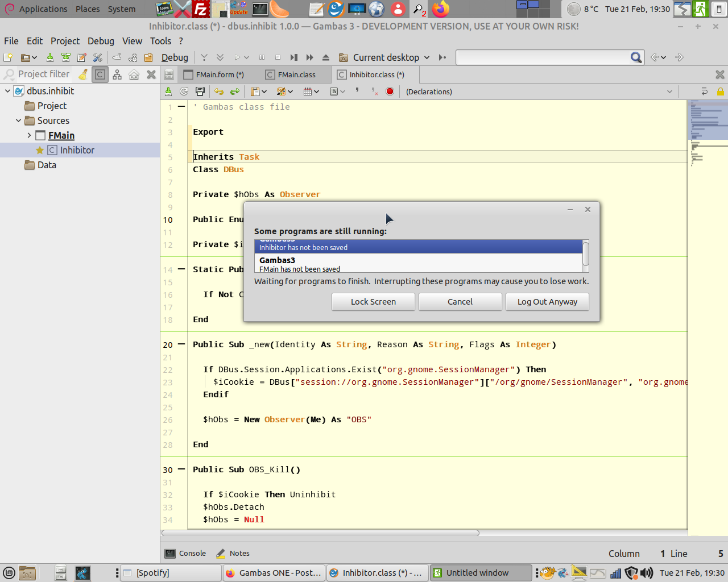Toggle word wrap icon in editor toolbar
Viewport: 728px width, 582px height.
coord(705,92)
